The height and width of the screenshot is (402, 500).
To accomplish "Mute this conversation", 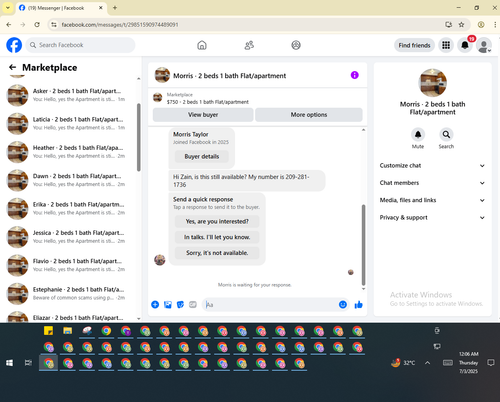I will click(418, 135).
